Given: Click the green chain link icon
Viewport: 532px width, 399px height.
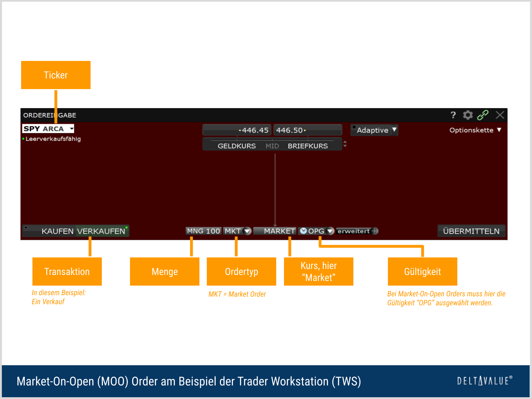Looking at the screenshot, I should tap(483, 115).
